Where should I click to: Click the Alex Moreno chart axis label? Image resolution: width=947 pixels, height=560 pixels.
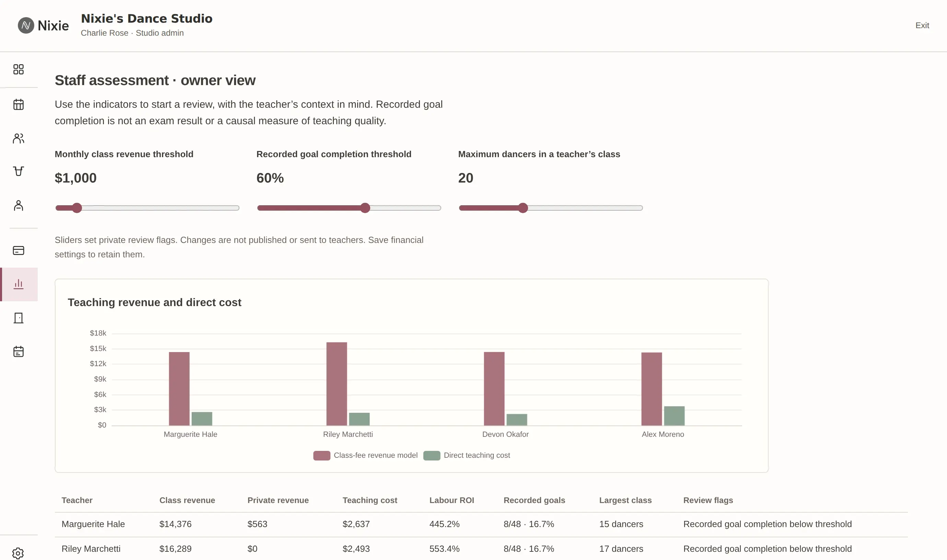pos(663,434)
